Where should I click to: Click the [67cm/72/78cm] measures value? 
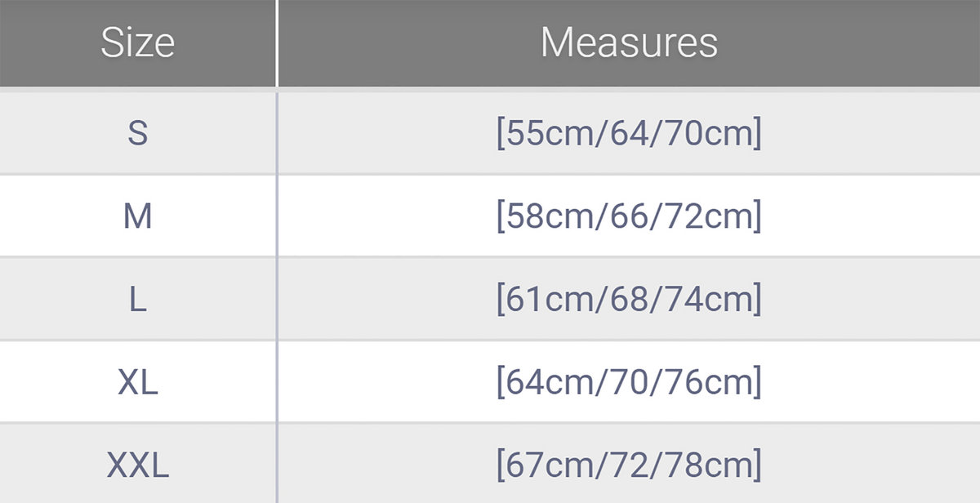pos(629,465)
